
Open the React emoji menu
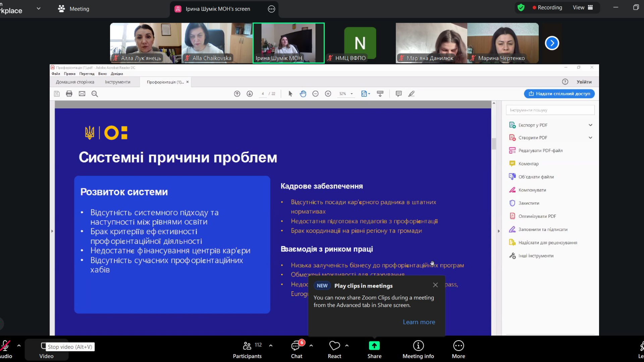click(334, 346)
